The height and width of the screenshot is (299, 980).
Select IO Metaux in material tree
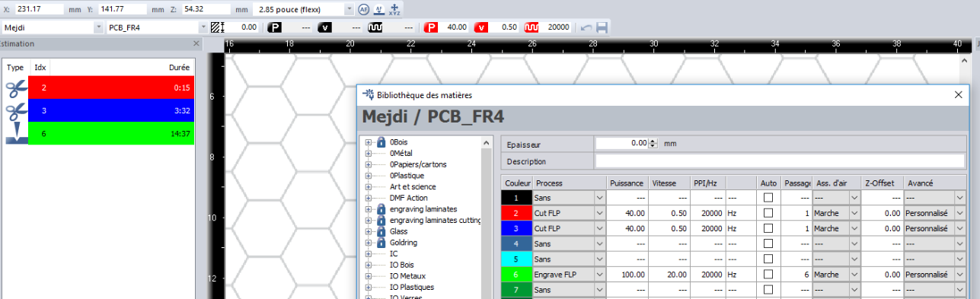(x=408, y=275)
